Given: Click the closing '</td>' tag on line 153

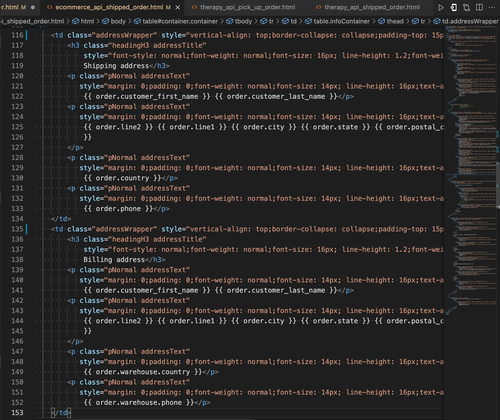Looking at the screenshot, I should [x=61, y=413].
